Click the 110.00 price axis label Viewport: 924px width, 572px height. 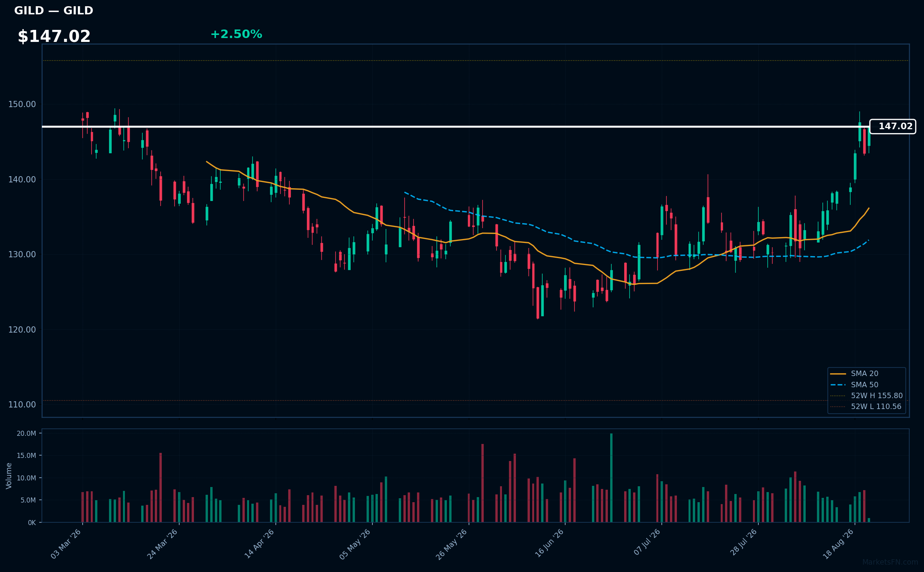(22, 404)
